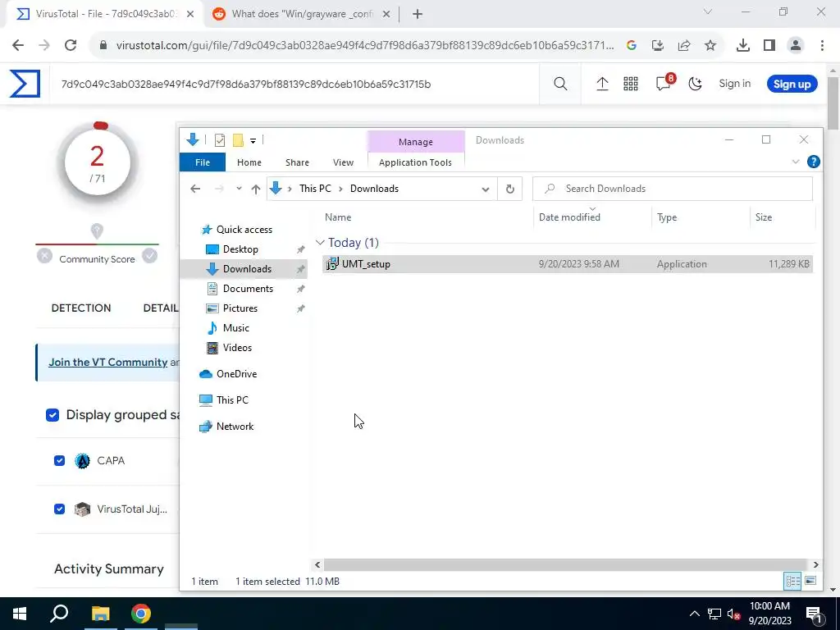
Task: Open Windows Start menu
Action: [x=20, y=614]
